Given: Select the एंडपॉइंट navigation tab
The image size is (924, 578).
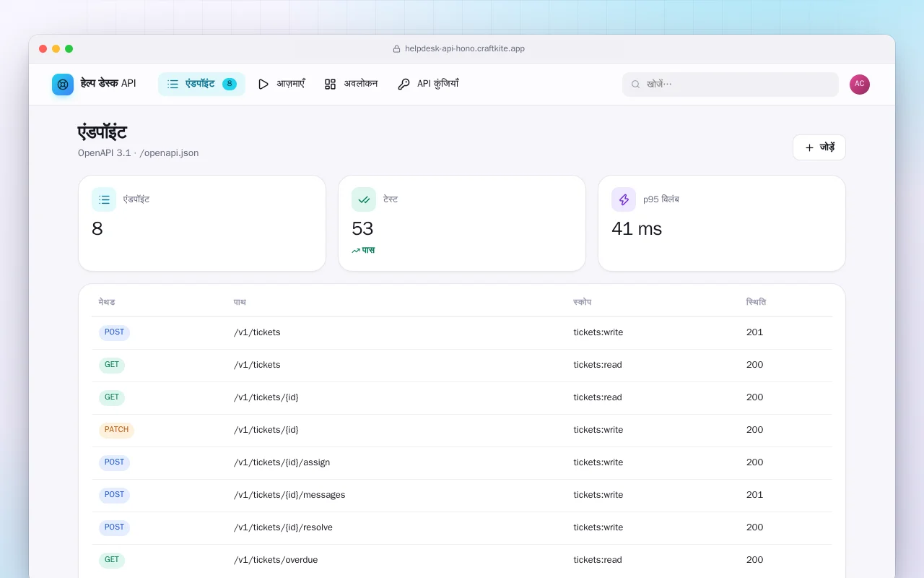Looking at the screenshot, I should (x=201, y=85).
